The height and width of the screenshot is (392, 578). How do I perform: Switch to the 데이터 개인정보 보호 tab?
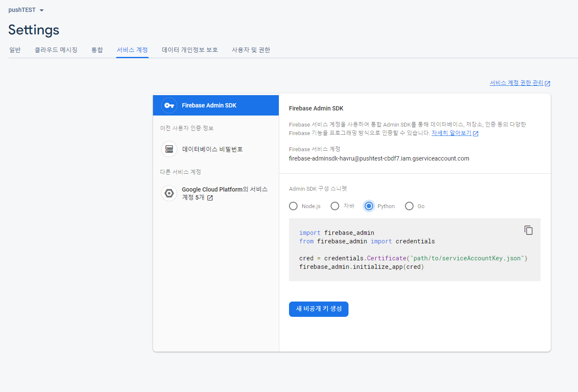pyautogui.click(x=190, y=50)
